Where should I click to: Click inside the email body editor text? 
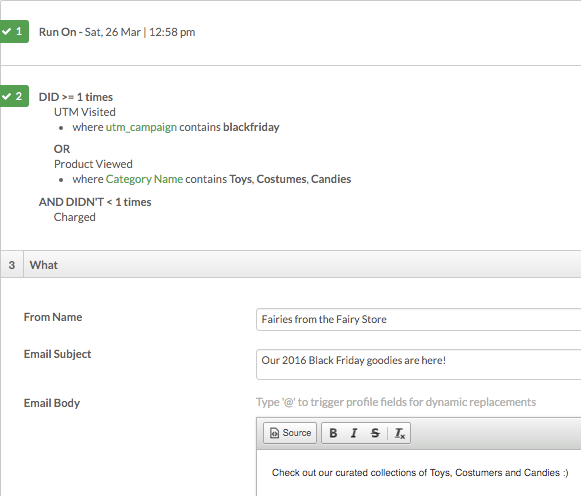coord(420,473)
